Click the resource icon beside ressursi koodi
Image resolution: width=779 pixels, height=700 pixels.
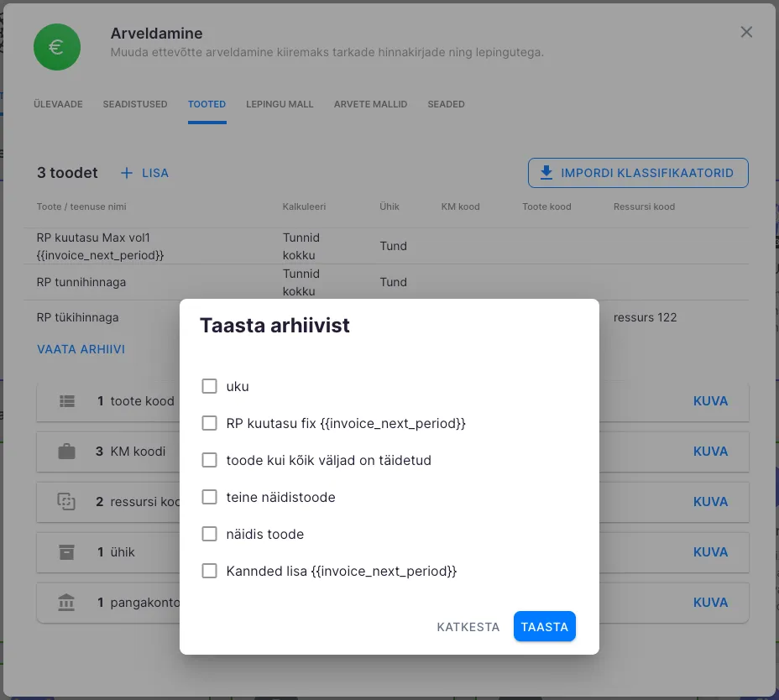tap(67, 502)
